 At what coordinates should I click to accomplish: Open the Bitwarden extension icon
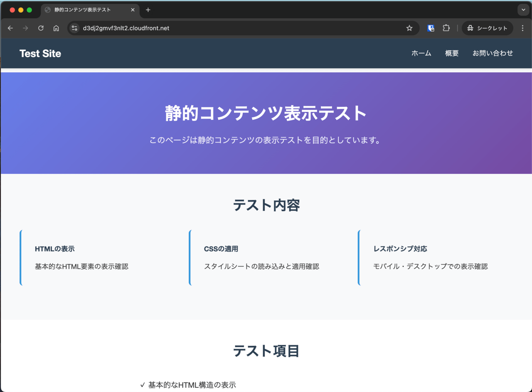coord(431,28)
